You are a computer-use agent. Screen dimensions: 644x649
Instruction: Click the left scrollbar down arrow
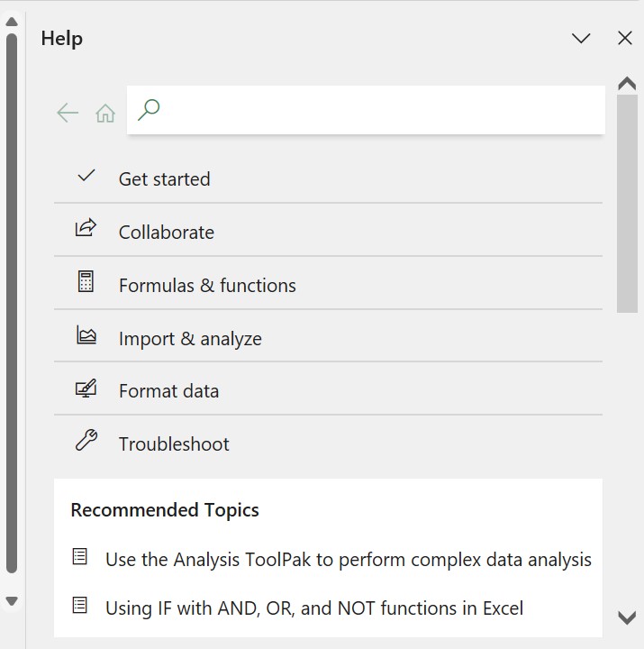pyautogui.click(x=12, y=600)
